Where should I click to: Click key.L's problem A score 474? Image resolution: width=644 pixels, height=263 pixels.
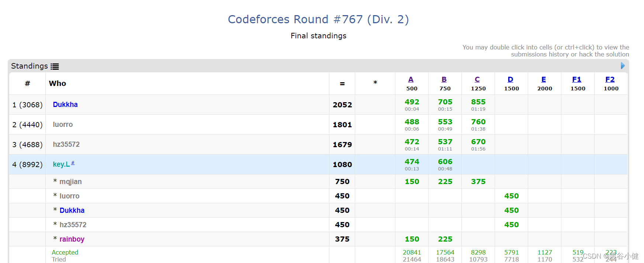tap(412, 162)
